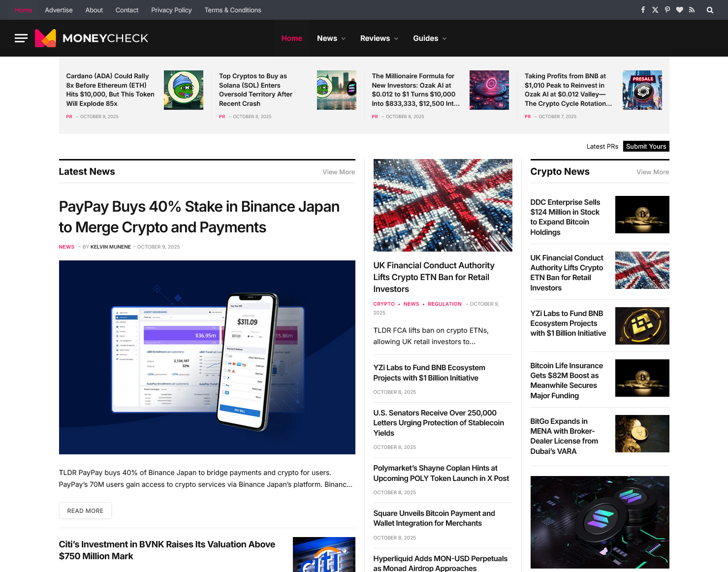728x572 pixels.
Task: Open the Pinterest icon link
Action: [x=667, y=10]
